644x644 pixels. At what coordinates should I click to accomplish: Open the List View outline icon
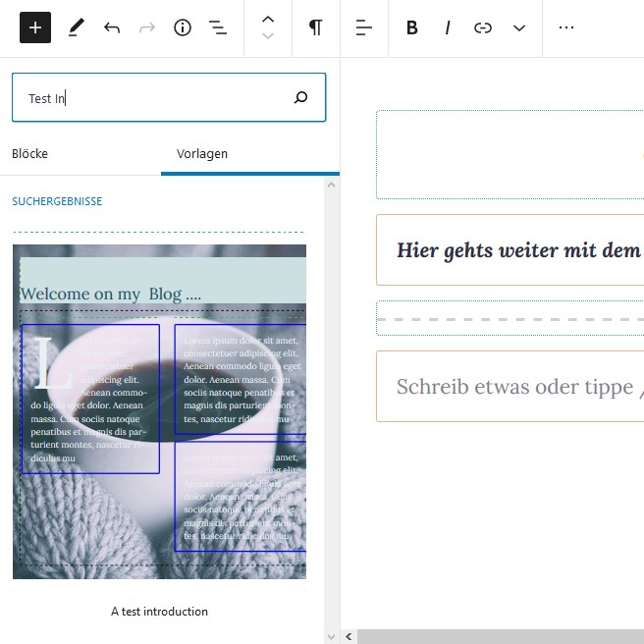pyautogui.click(x=218, y=27)
